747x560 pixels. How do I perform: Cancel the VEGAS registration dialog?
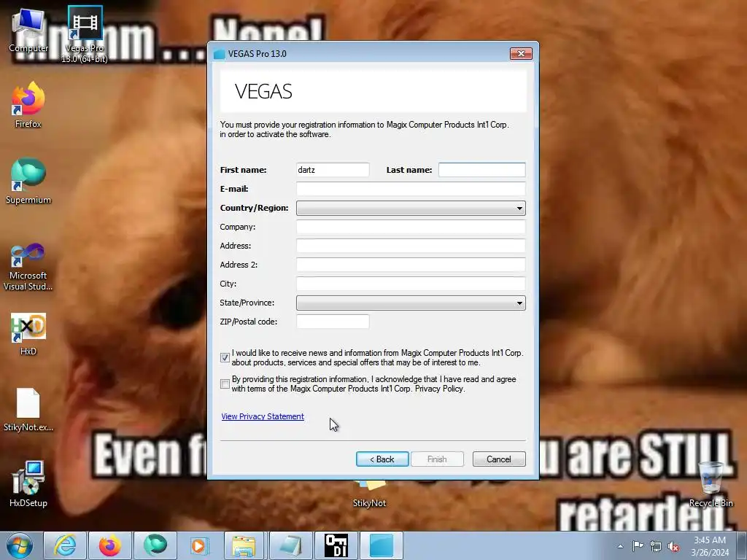pos(499,459)
